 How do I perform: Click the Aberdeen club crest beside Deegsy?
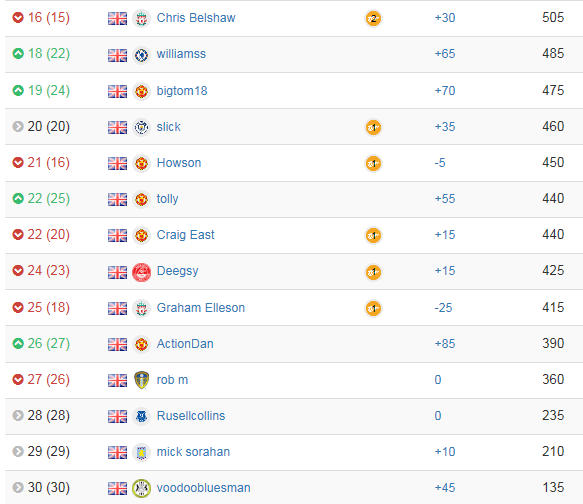pyautogui.click(x=141, y=272)
